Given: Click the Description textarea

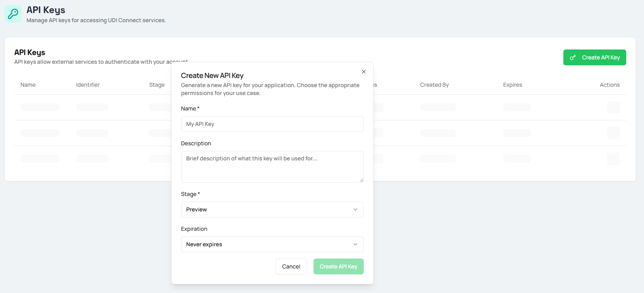Looking at the screenshot, I should (272, 166).
